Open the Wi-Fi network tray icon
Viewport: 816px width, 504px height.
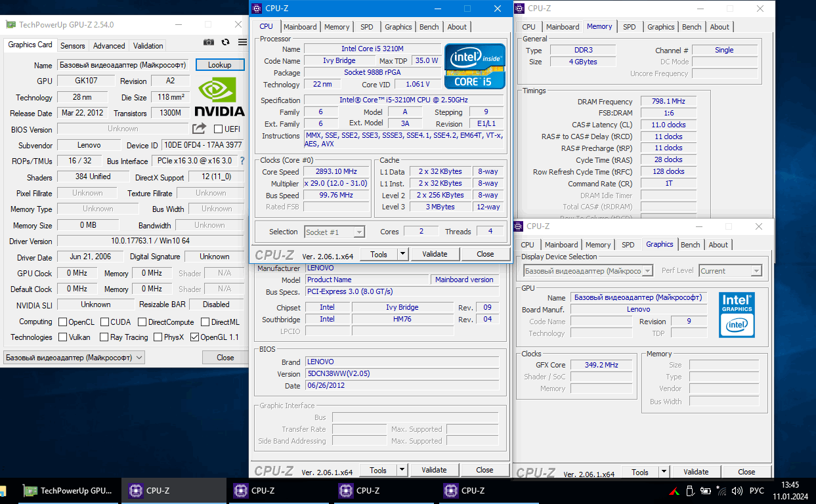click(721, 490)
